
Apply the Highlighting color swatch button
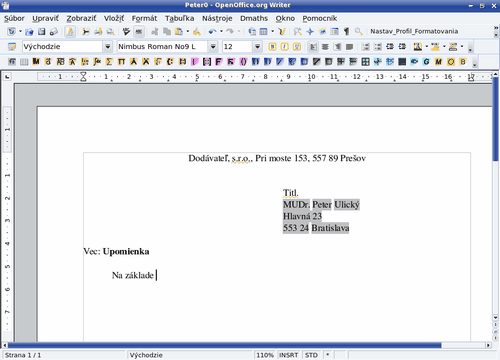click(435, 47)
